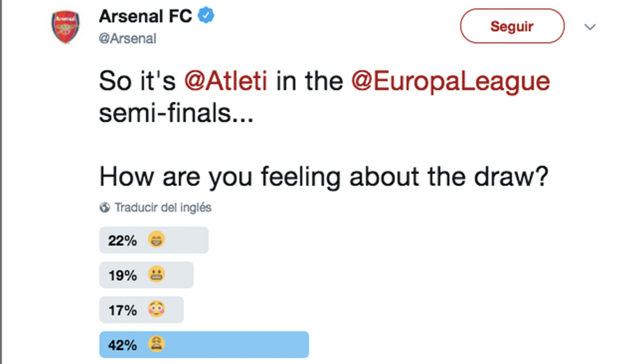Image resolution: width=631 pixels, height=364 pixels.
Task: Open the @EuropaLeague mention
Action: (x=450, y=81)
